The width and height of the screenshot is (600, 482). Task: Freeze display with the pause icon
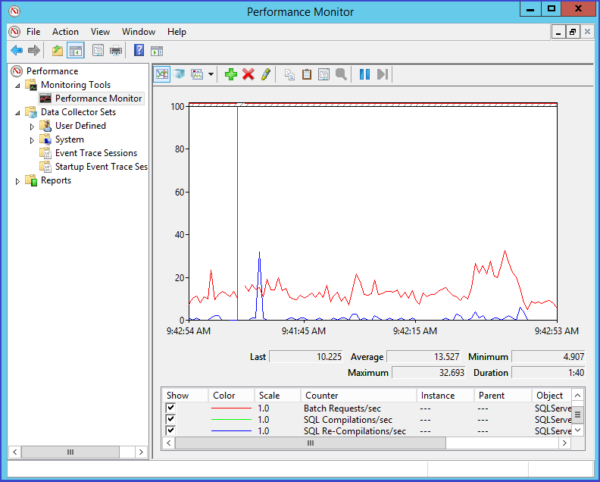click(365, 74)
